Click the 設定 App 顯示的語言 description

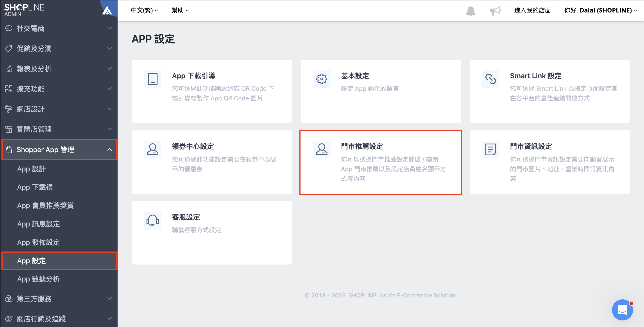(370, 89)
